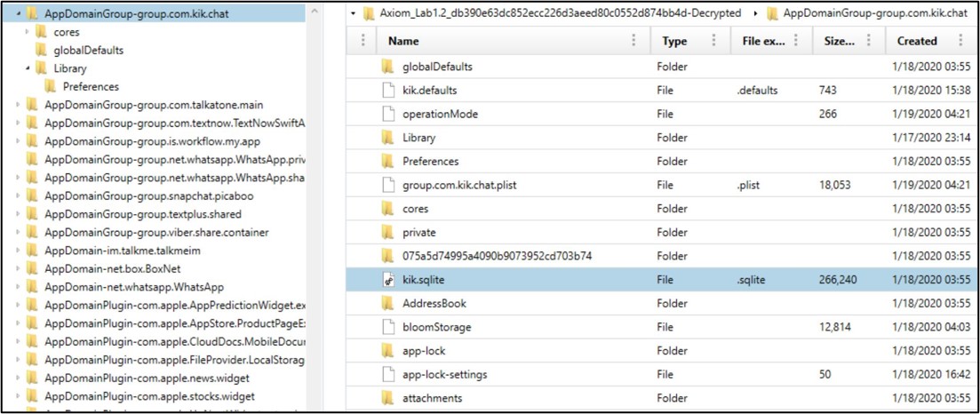Viewport: 980px width, 414px height.
Task: Expand the cores folder in tree
Action: pos(27,31)
